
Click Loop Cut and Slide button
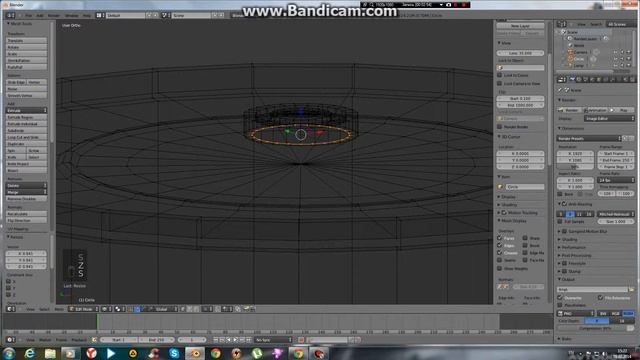click(26, 137)
